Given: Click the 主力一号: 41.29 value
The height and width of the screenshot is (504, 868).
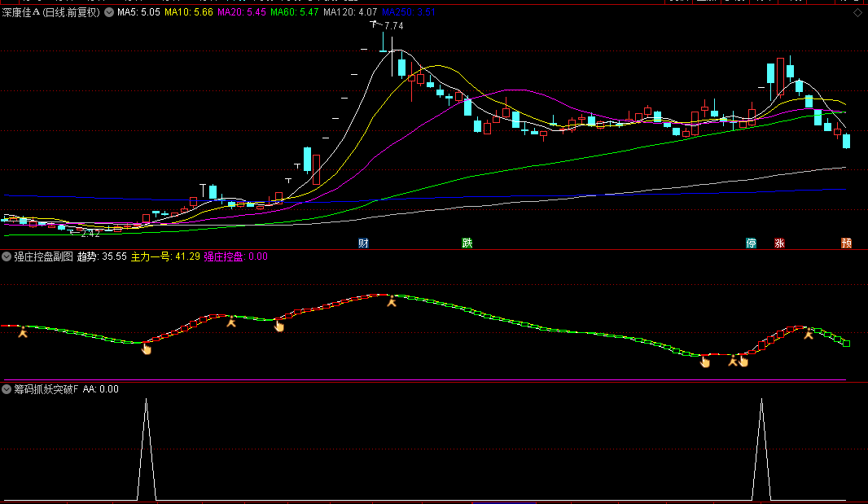Looking at the screenshot, I should pyautogui.click(x=165, y=256).
